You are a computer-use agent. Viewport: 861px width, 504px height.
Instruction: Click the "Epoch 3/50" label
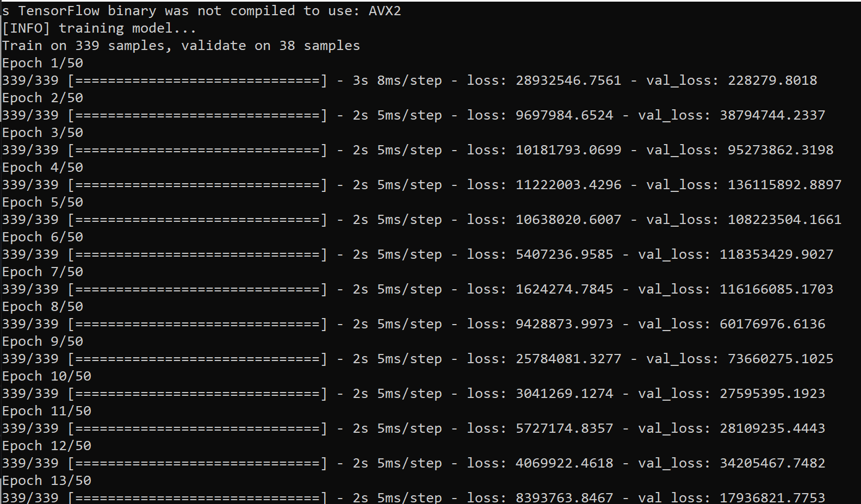coord(43,133)
